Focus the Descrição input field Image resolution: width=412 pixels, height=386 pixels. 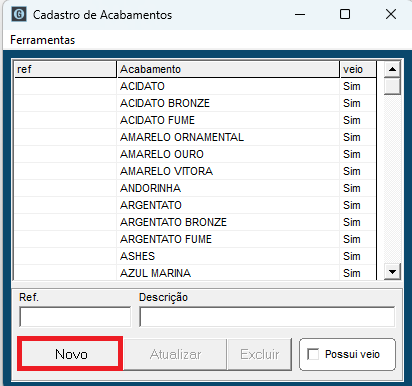coord(267,317)
